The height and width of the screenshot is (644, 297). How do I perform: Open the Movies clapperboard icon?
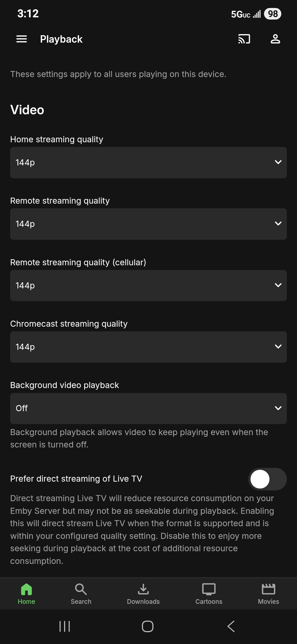(268, 590)
